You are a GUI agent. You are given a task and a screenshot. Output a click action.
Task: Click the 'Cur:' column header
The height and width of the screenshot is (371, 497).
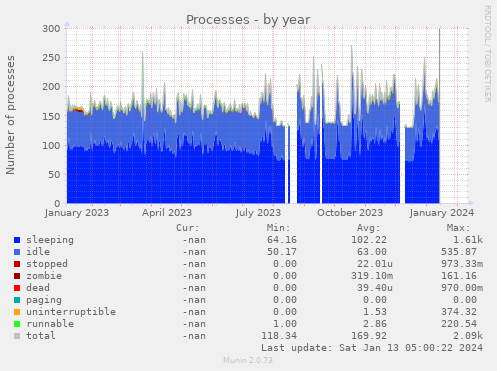[x=188, y=228]
